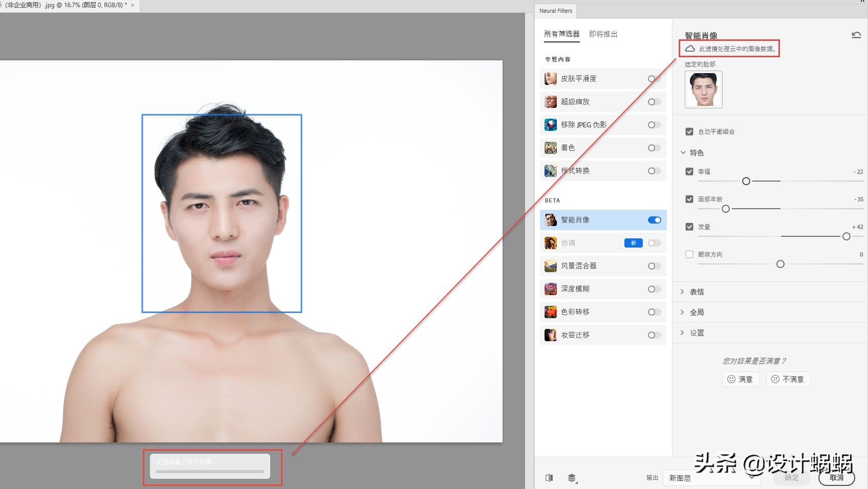Click the cloud processing icon

[689, 49]
